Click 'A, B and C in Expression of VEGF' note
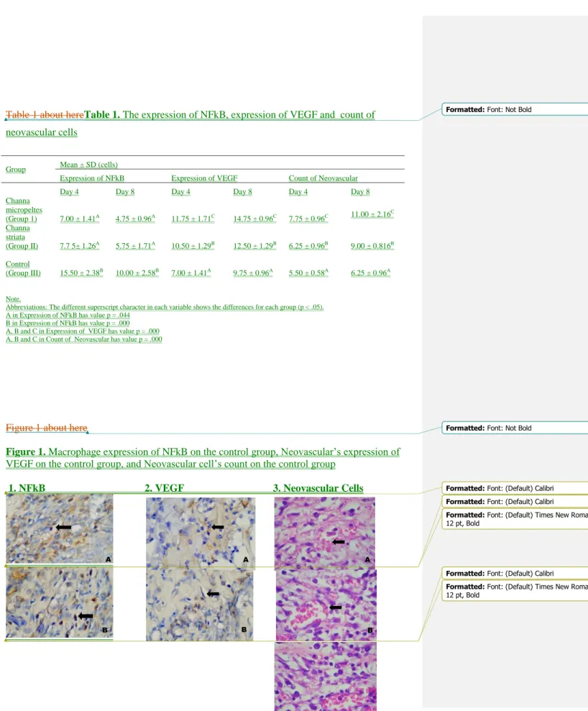 pyautogui.click(x=83, y=331)
